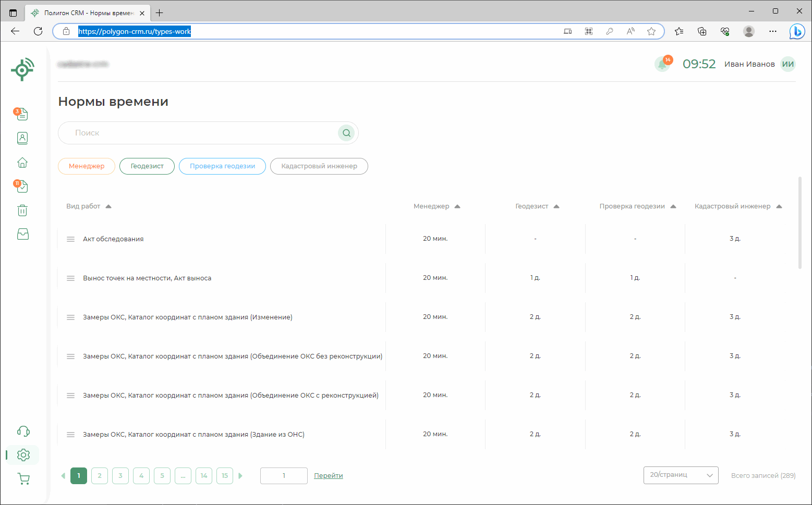Open browser collections icon
The width and height of the screenshot is (812, 505).
pyautogui.click(x=702, y=31)
